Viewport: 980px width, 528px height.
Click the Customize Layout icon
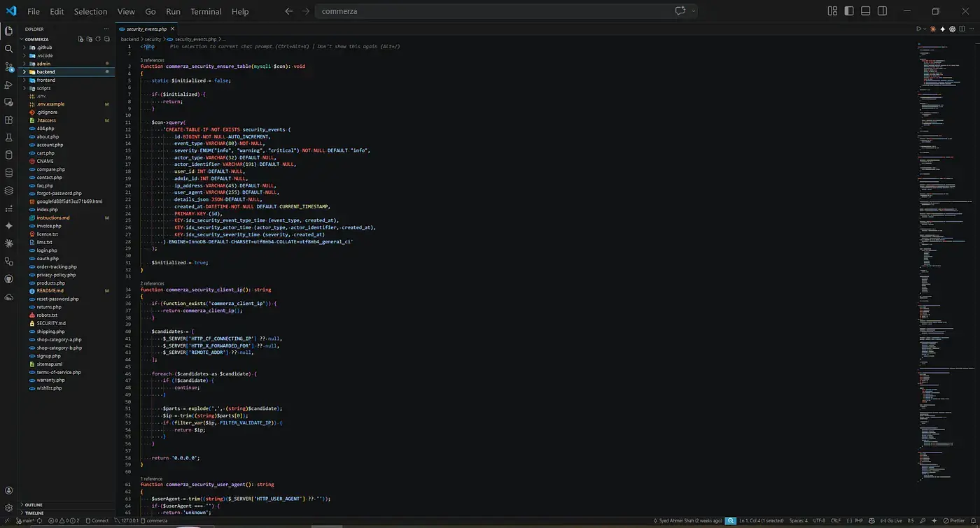point(832,11)
